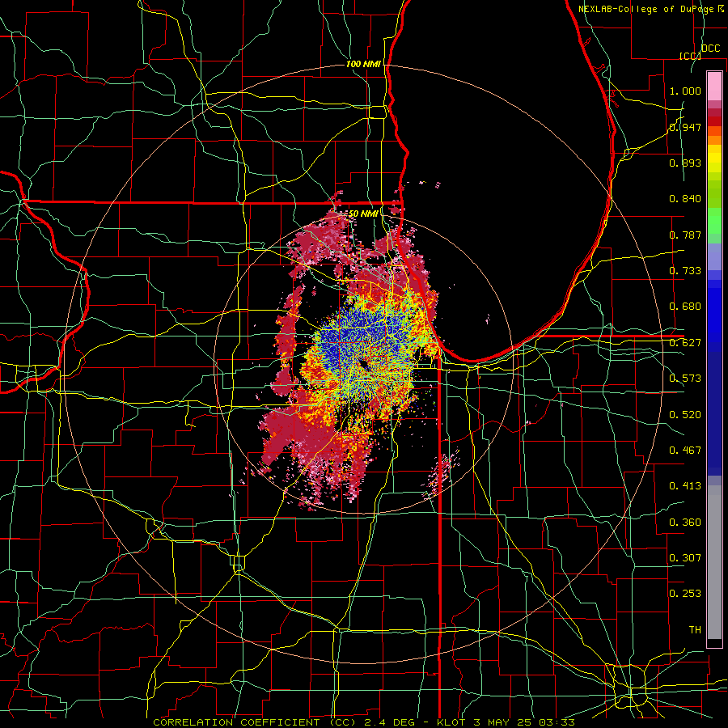Click the CORRELATION COEFFICIENT caption at the bottom
The width and height of the screenshot is (728, 728).
pyautogui.click(x=365, y=722)
